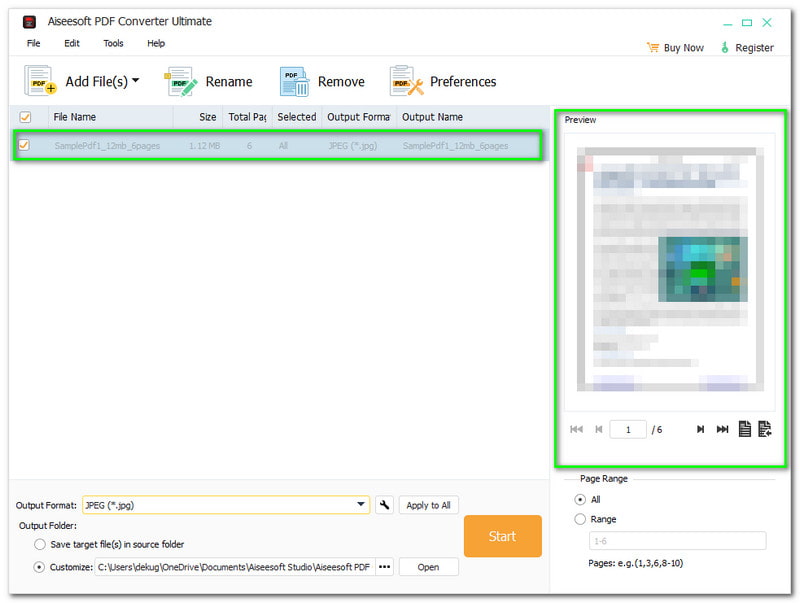This screenshot has width=800, height=603.
Task: Open output format settings wrench icon
Action: [385, 505]
